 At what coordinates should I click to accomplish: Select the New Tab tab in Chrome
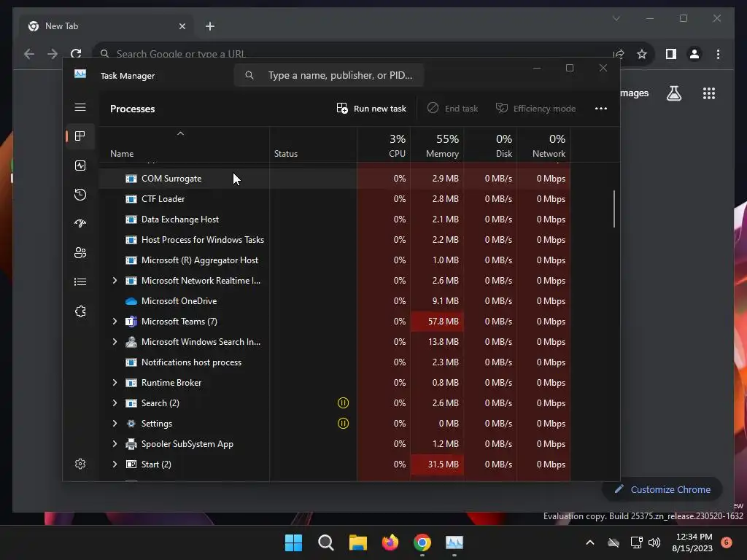[x=107, y=26]
